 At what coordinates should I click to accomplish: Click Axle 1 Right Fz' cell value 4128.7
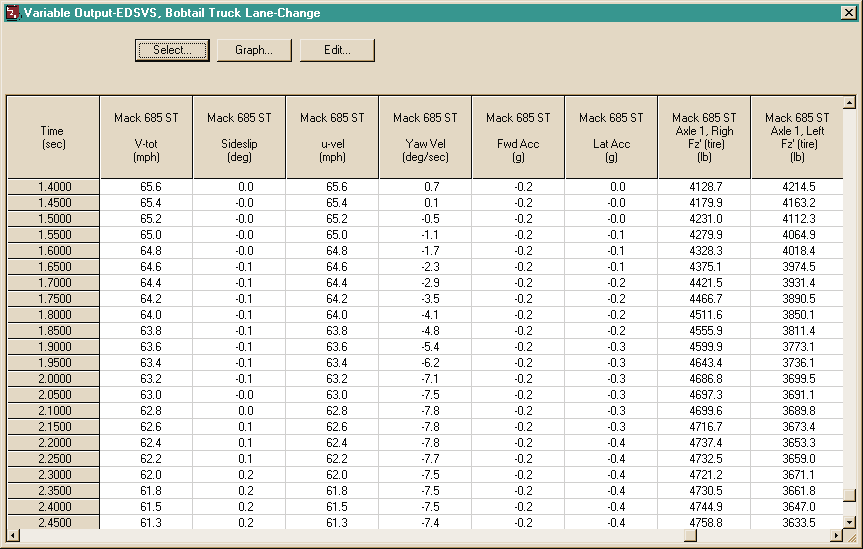click(x=704, y=187)
